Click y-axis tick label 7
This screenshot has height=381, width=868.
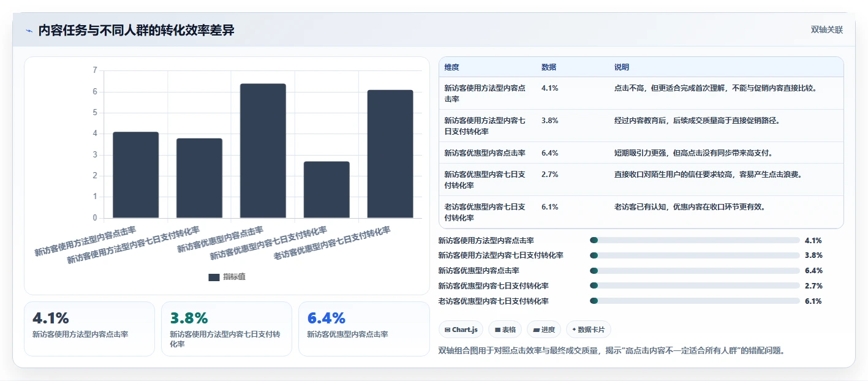click(95, 70)
